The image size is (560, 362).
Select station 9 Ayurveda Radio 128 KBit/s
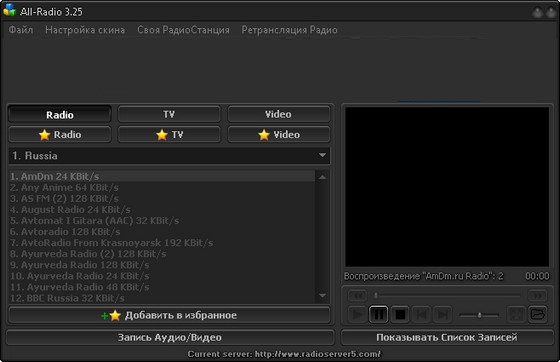click(162, 265)
